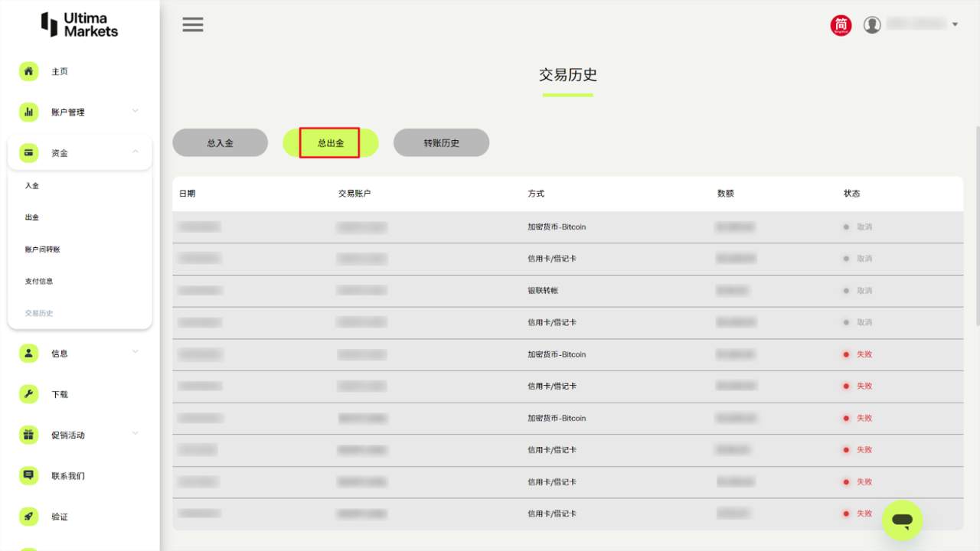Open the 资金 wallet icon
This screenshot has height=551, width=980.
pyautogui.click(x=28, y=152)
